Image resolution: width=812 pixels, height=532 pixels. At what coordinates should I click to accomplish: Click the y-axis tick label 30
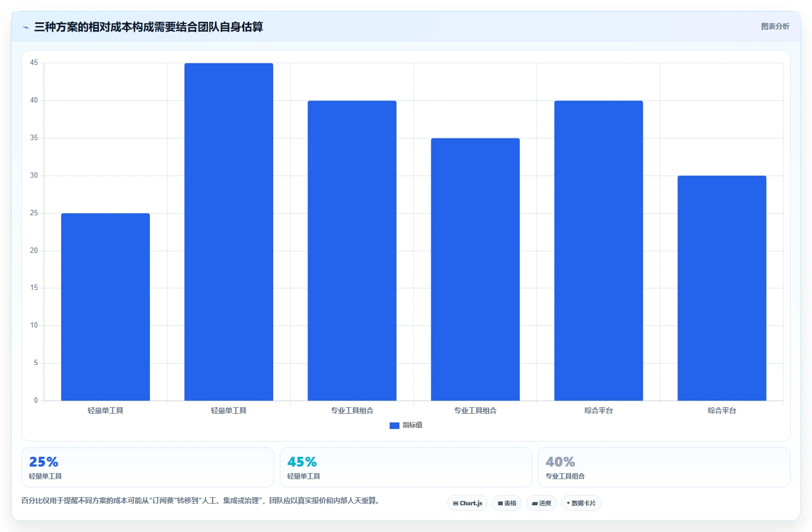34,176
